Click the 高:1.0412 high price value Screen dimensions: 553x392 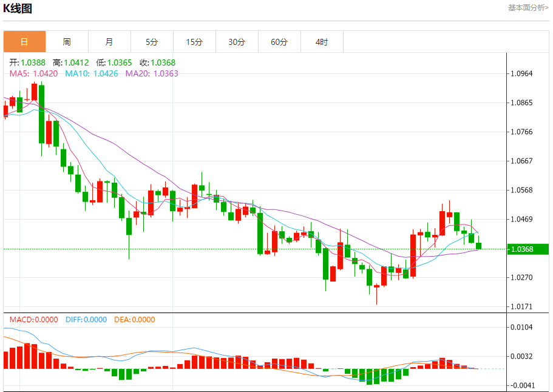(x=71, y=63)
